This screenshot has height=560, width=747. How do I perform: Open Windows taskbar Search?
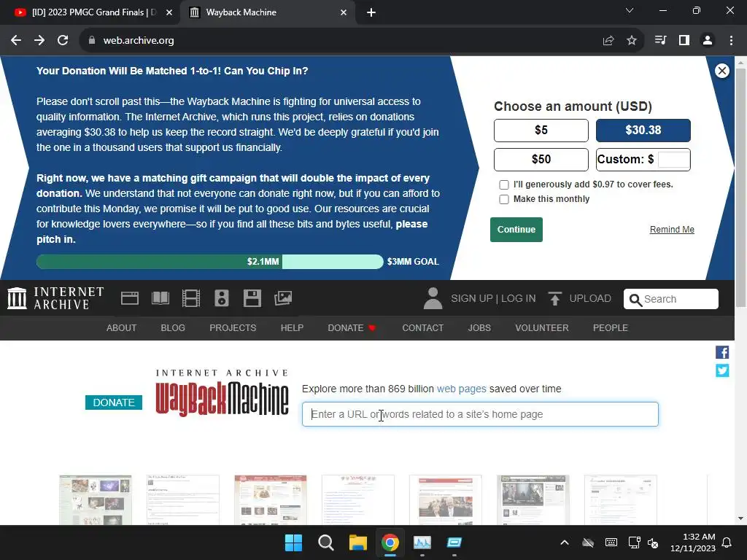pos(326,542)
